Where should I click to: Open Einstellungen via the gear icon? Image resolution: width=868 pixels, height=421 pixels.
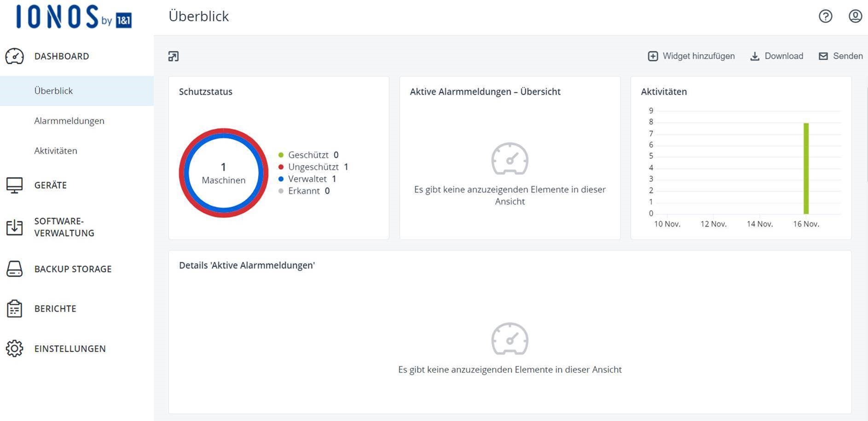click(x=14, y=349)
